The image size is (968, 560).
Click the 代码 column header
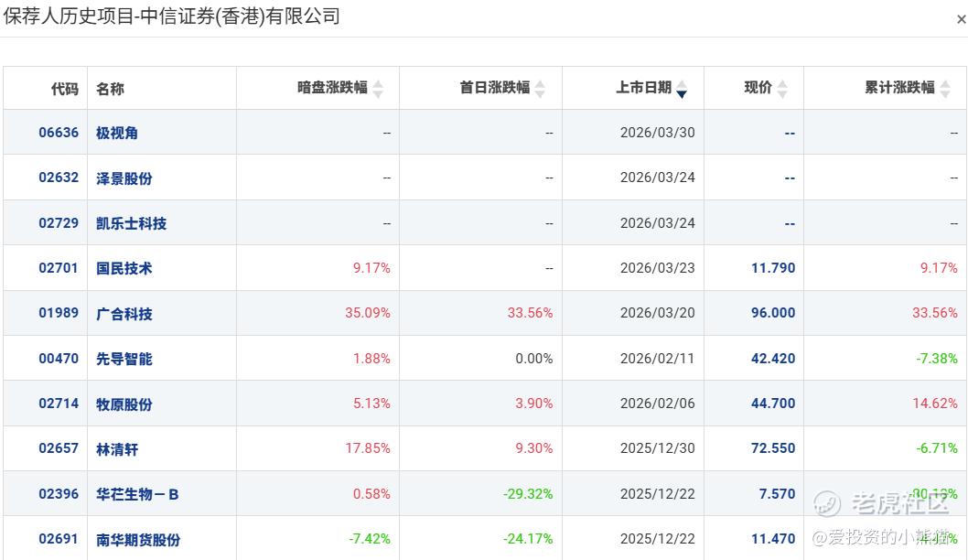(65, 89)
